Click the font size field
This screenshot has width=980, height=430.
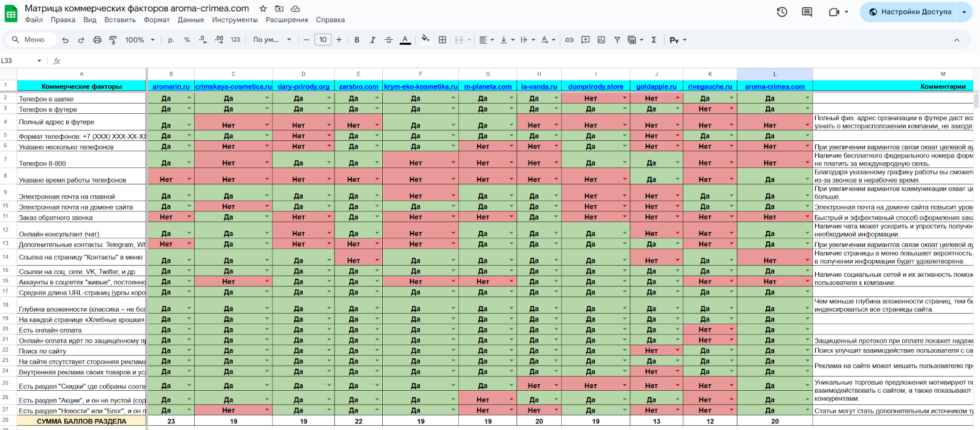(323, 40)
